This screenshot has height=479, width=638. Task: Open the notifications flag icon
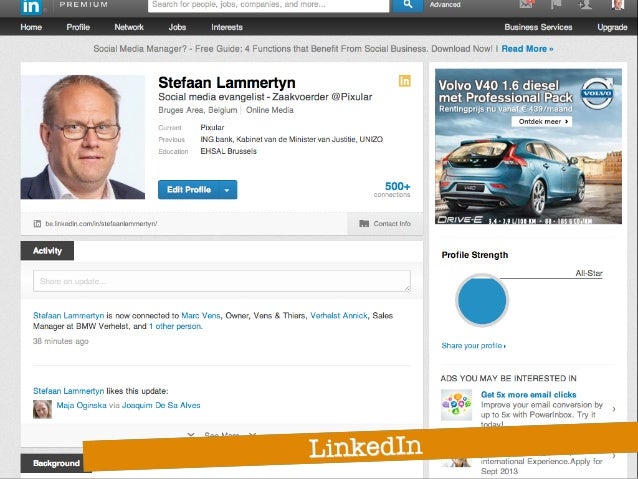556,4
